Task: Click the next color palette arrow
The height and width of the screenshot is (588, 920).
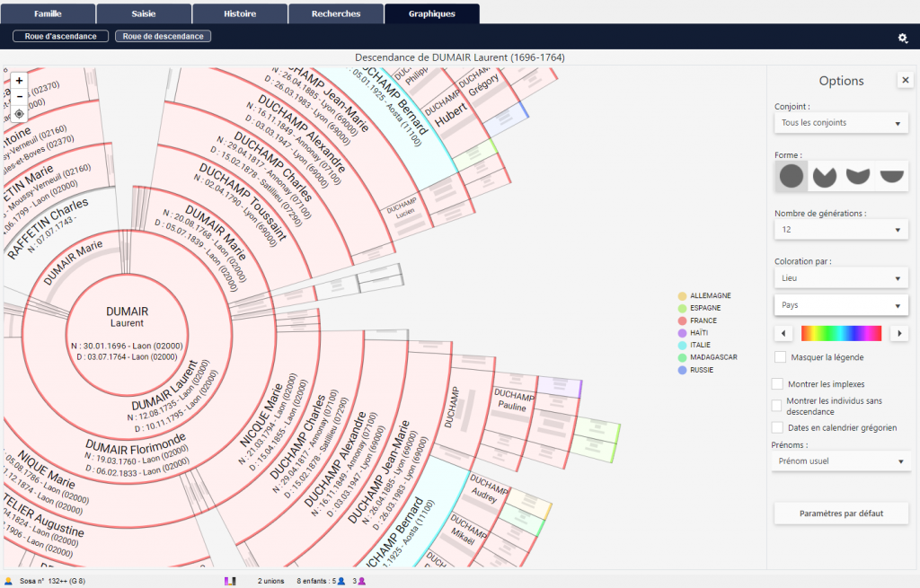Action: (899, 333)
